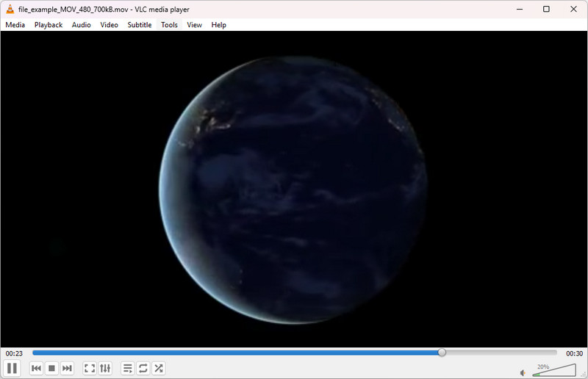The image size is (588, 379).
Task: Skip to previous media track
Action: click(x=36, y=369)
